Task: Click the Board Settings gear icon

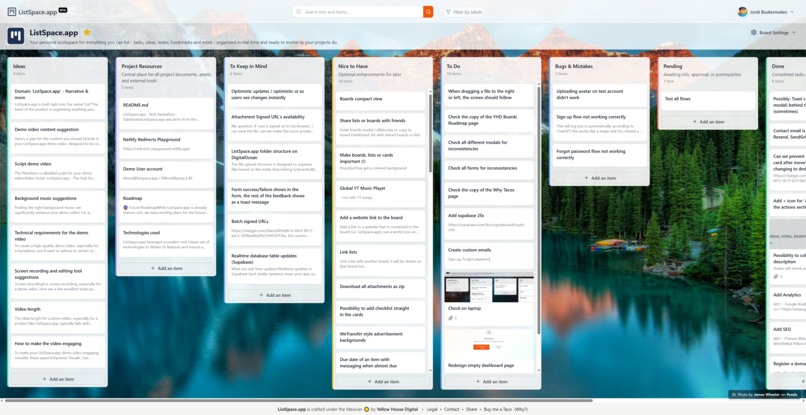Action: coord(754,32)
